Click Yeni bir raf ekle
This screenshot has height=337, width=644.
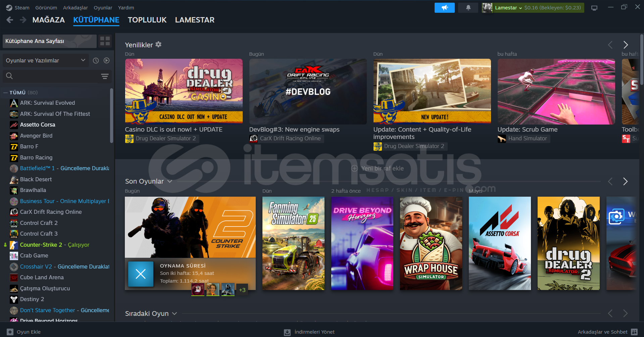378,168
